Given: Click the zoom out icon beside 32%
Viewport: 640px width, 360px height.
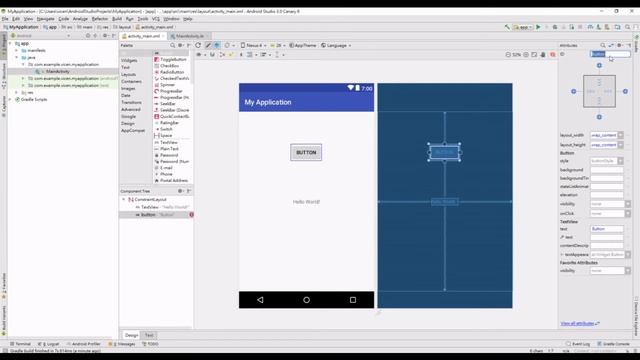Looking at the screenshot, I should pos(508,55).
